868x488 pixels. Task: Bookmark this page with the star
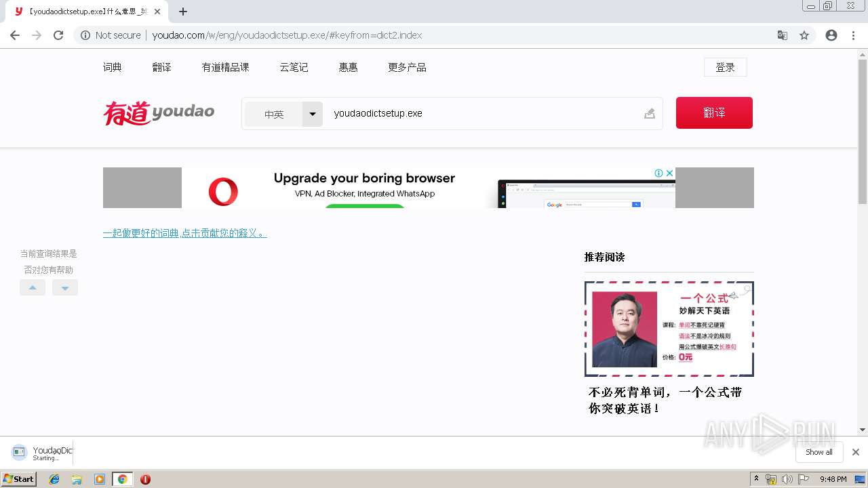click(804, 35)
